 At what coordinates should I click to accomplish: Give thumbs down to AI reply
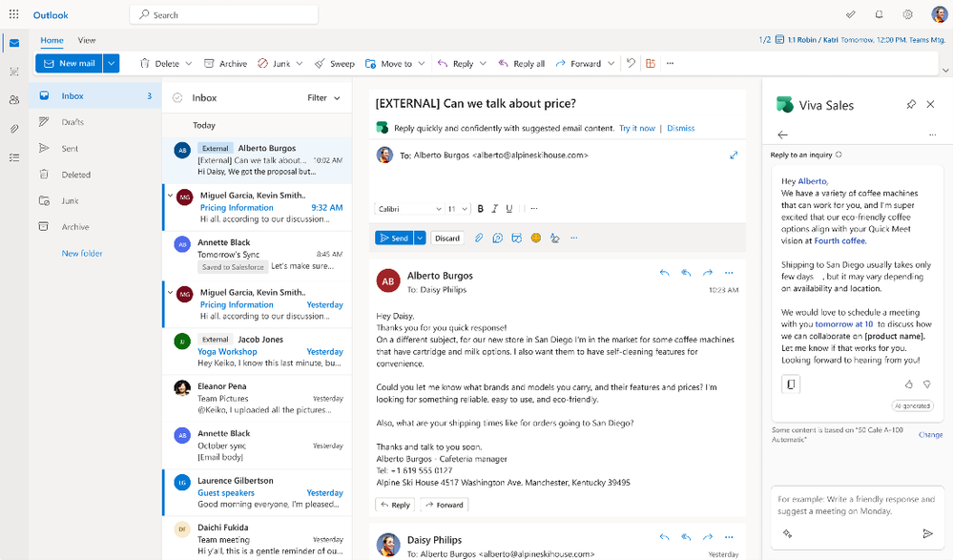[x=927, y=384]
